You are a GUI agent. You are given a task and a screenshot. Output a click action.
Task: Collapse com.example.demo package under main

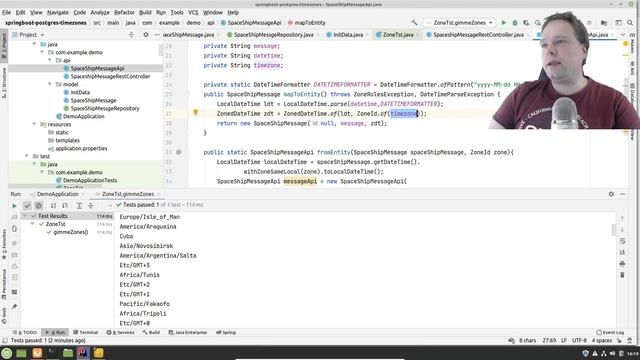coord(42,52)
